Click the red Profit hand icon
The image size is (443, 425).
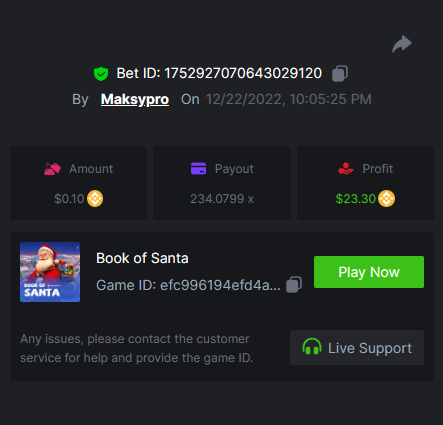345,169
